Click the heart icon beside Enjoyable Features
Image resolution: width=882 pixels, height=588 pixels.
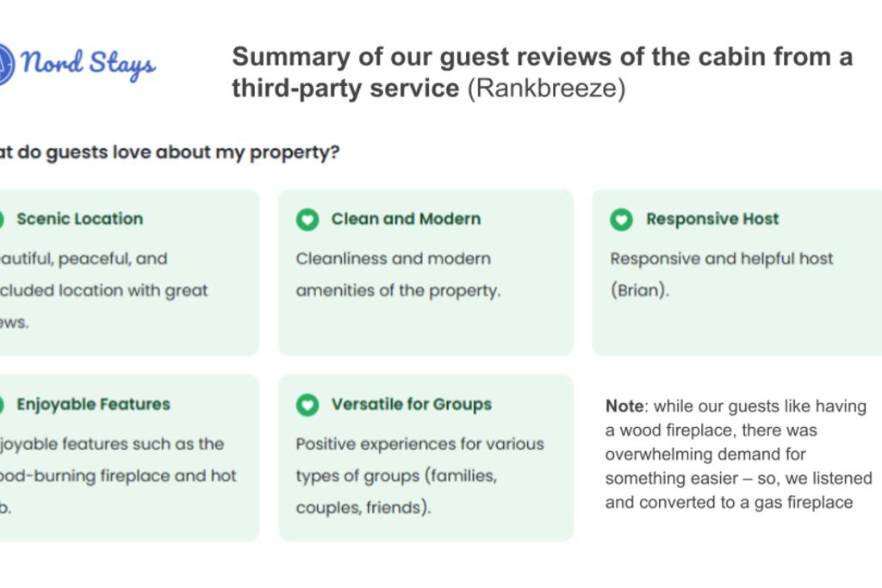click(x=2, y=405)
